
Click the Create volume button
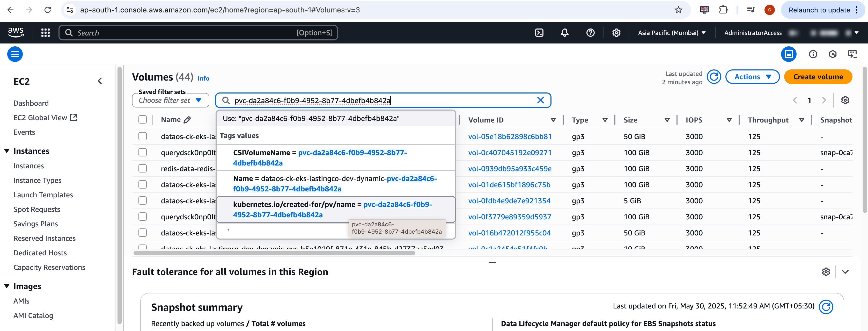(818, 77)
